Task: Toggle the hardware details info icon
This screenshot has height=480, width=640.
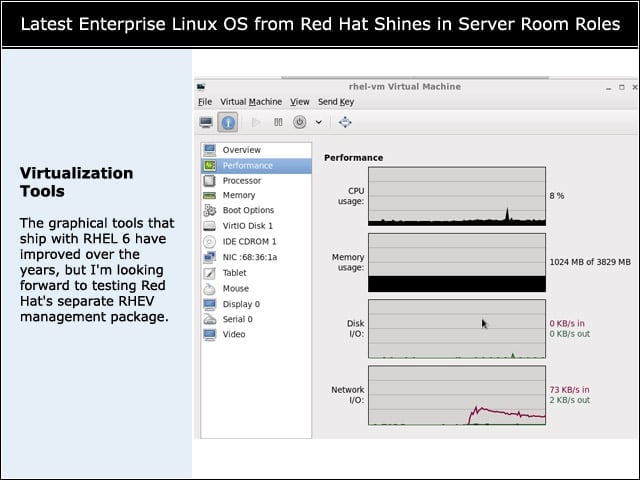Action: point(228,122)
